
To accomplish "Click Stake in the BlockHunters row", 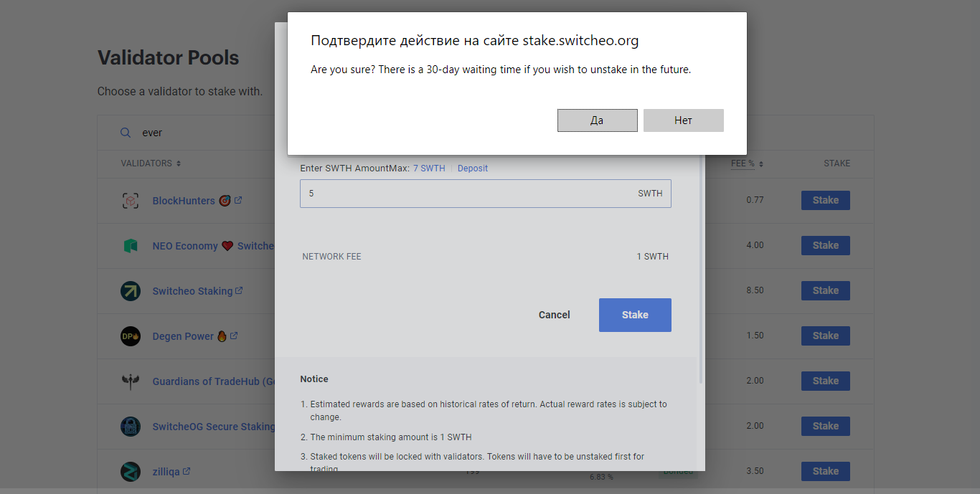I will 825,201.
